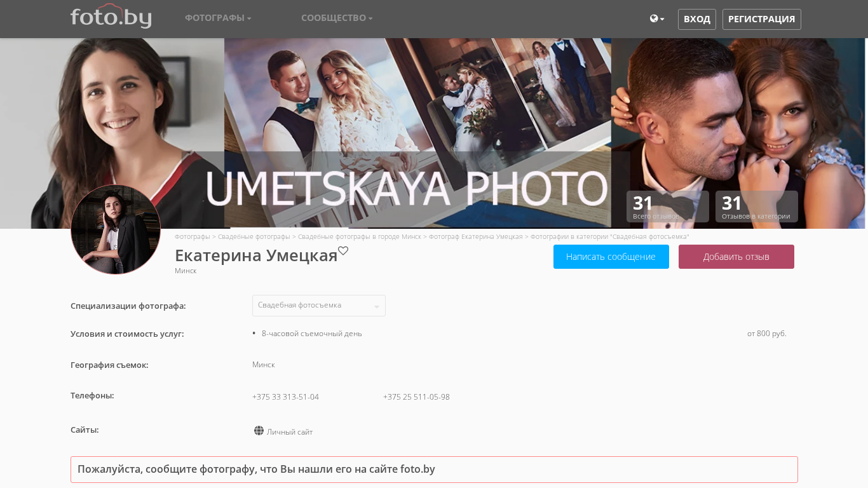Click the Всего отзывов counter
This screenshot has width=868, height=488.
(x=668, y=207)
